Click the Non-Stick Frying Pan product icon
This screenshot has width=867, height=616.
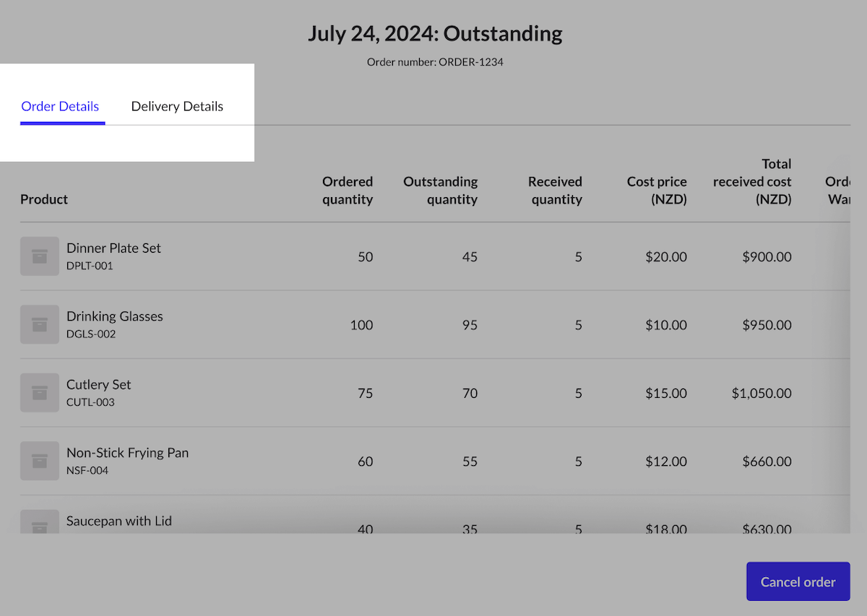tap(40, 461)
